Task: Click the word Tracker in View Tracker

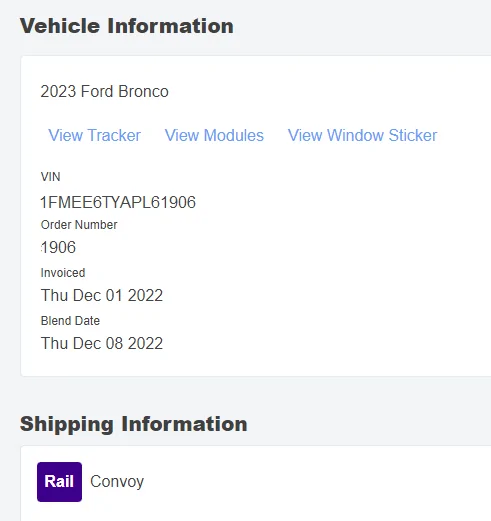Action: point(114,135)
